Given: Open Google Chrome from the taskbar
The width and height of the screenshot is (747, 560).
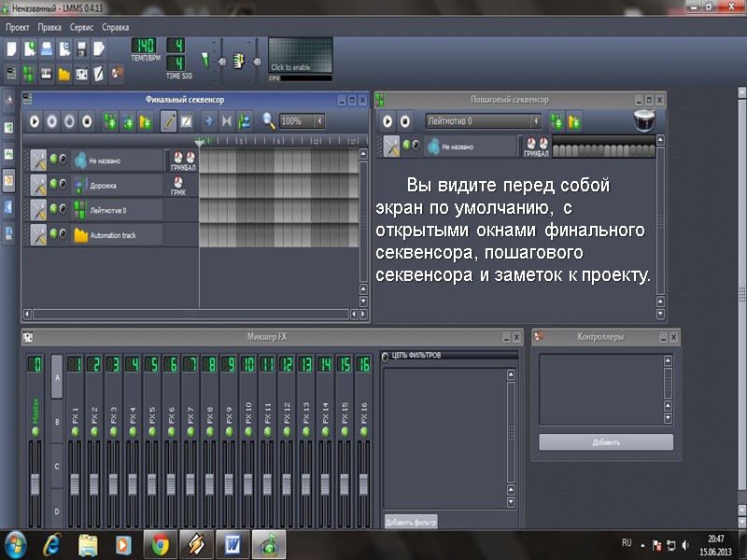Looking at the screenshot, I should click(x=161, y=545).
